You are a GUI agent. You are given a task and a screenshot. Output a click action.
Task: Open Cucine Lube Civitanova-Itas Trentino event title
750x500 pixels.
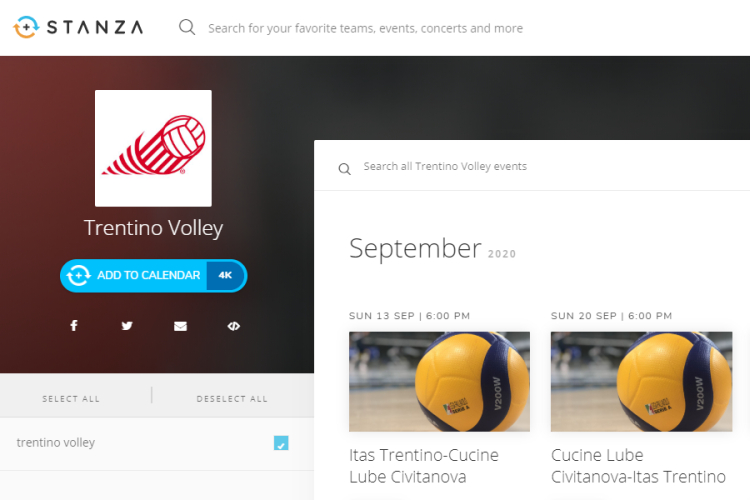click(638, 466)
